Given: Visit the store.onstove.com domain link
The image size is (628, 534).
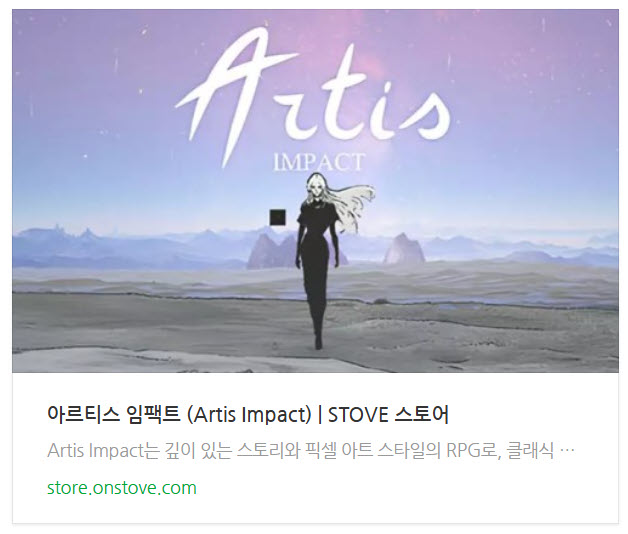Looking at the screenshot, I should (x=122, y=488).
